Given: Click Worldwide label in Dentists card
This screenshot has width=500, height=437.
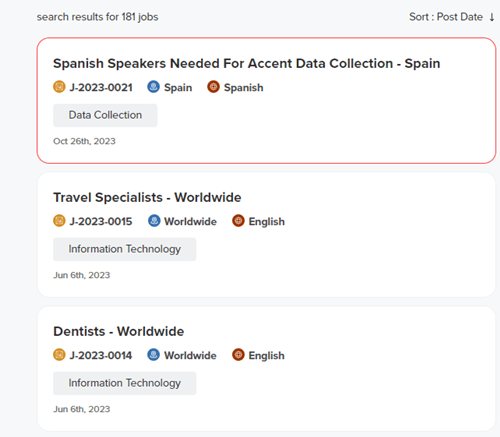Looking at the screenshot, I should click(190, 356).
